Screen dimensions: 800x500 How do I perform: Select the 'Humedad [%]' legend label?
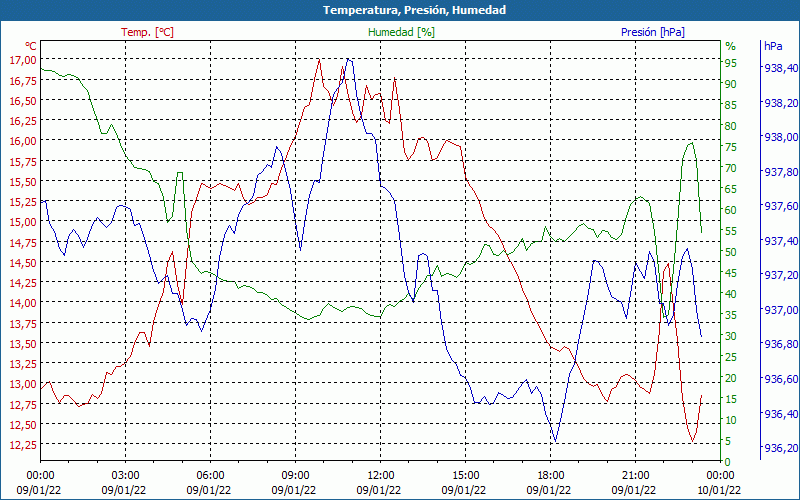(402, 32)
